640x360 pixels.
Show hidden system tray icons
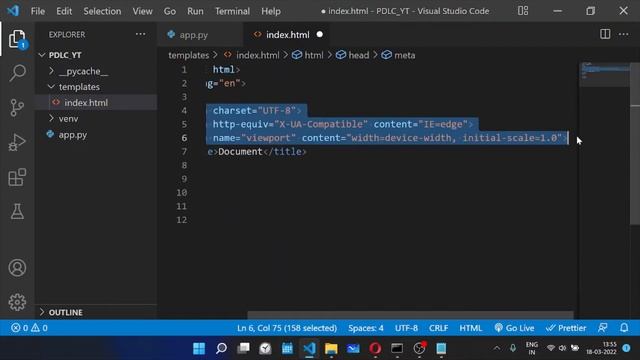coord(497,348)
